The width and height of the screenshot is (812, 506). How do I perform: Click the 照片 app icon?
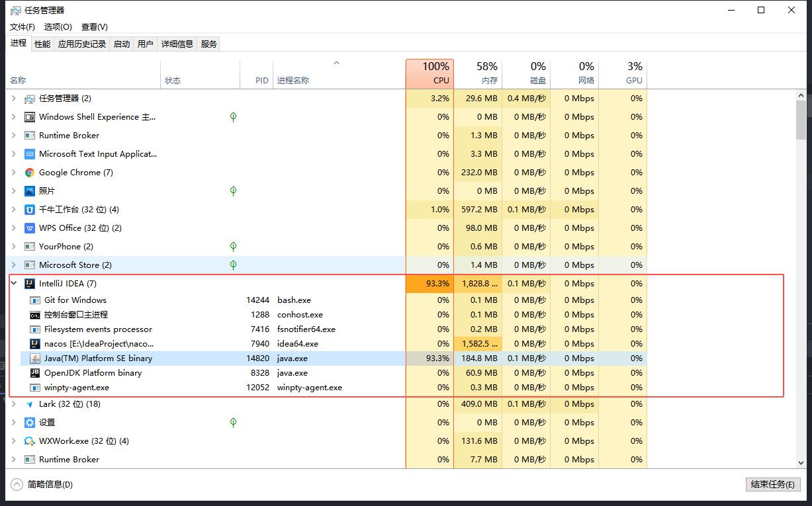click(x=30, y=191)
